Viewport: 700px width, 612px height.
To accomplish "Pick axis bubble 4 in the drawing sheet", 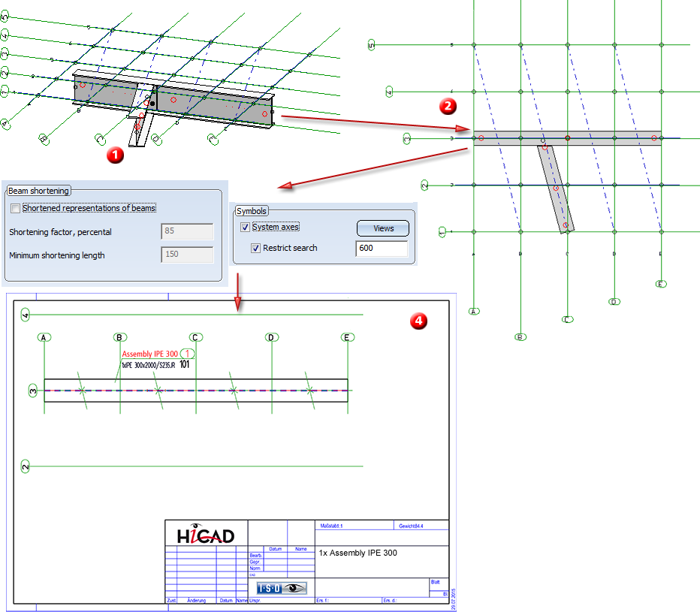I will point(26,315).
